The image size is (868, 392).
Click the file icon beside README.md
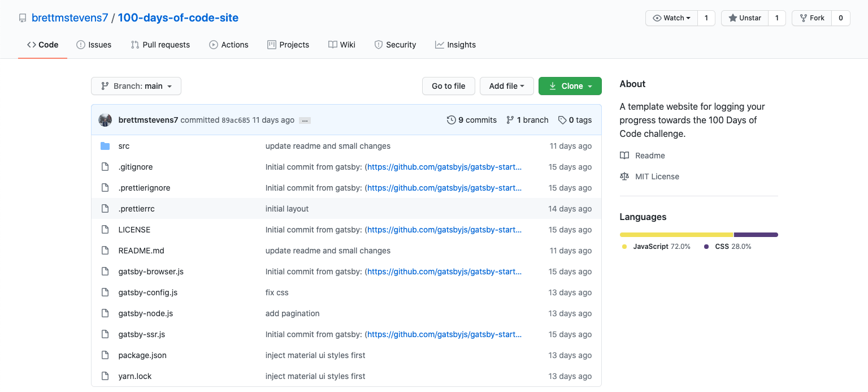tap(105, 250)
